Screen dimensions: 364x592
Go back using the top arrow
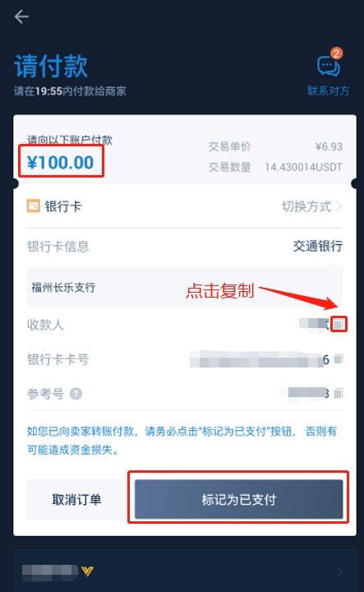(x=21, y=16)
